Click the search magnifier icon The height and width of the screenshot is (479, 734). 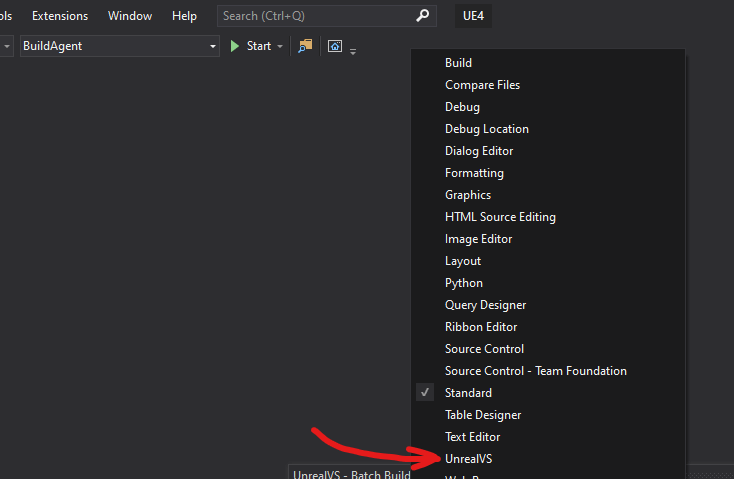click(x=424, y=16)
